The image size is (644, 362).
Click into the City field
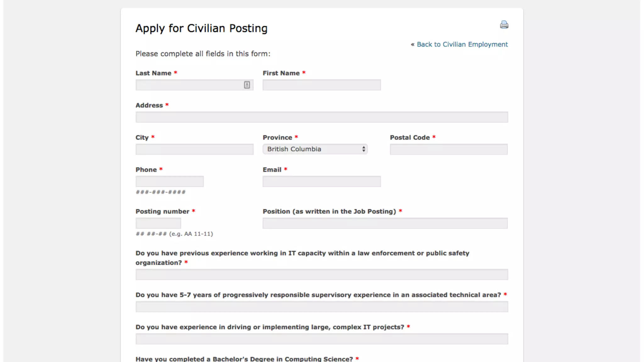click(194, 149)
